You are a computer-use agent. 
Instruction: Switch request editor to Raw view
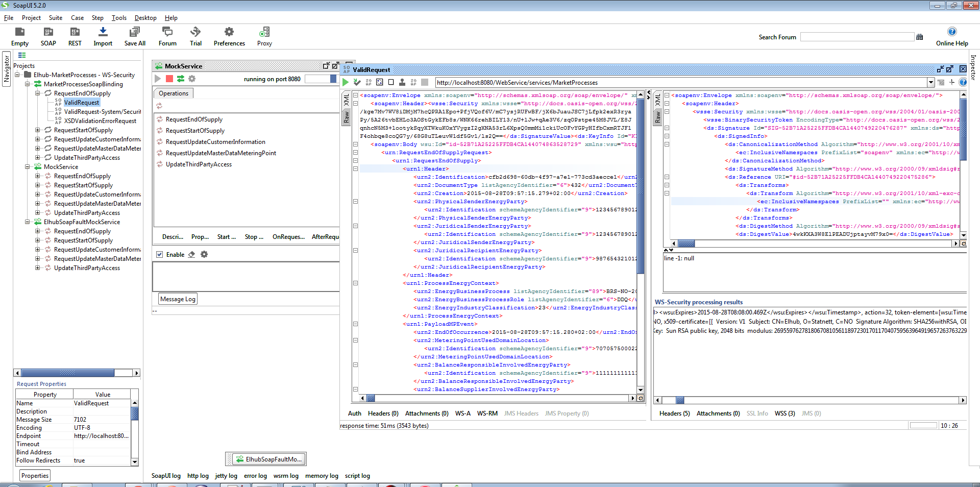coord(347,117)
